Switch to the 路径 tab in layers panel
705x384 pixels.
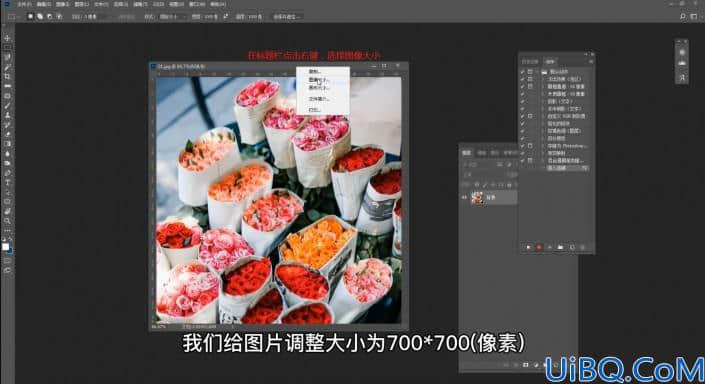494,152
